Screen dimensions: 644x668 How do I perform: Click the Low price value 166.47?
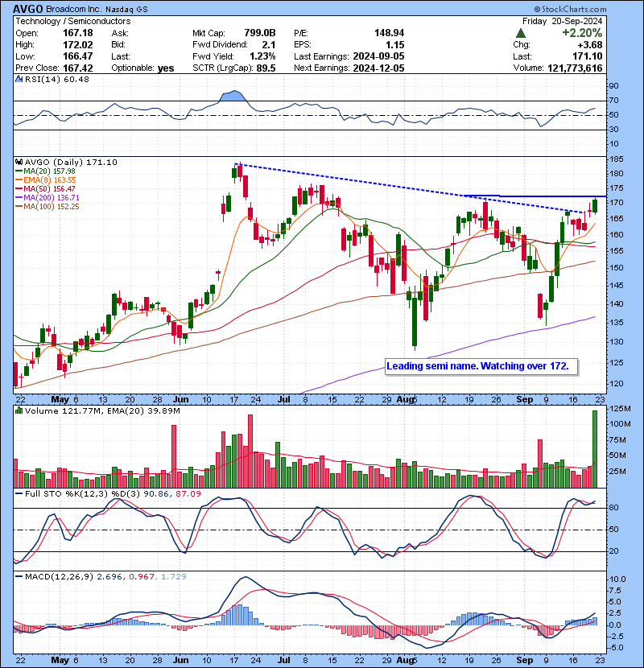point(78,56)
